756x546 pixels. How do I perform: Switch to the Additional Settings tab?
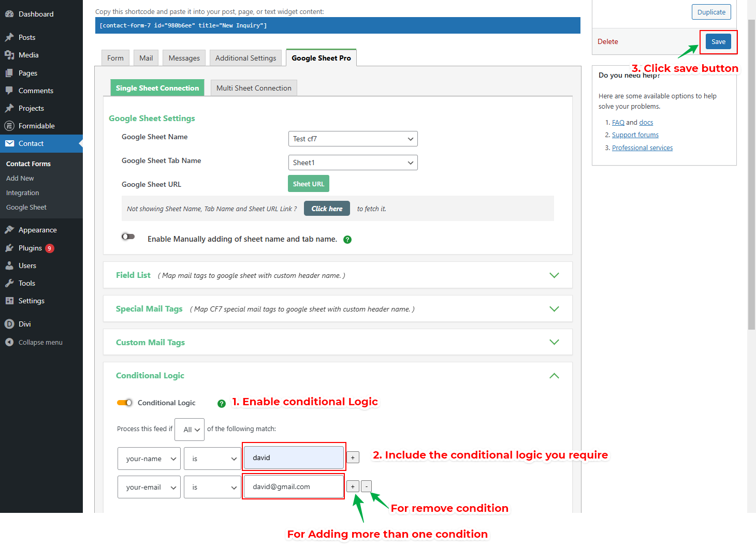coord(245,58)
